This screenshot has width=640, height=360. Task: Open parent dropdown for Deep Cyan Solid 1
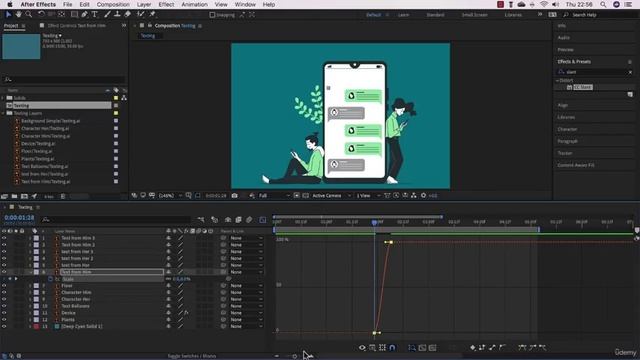click(x=246, y=327)
